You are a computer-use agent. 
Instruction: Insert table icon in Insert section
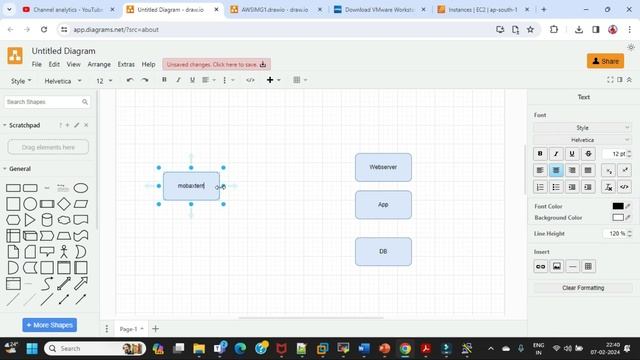(x=588, y=267)
